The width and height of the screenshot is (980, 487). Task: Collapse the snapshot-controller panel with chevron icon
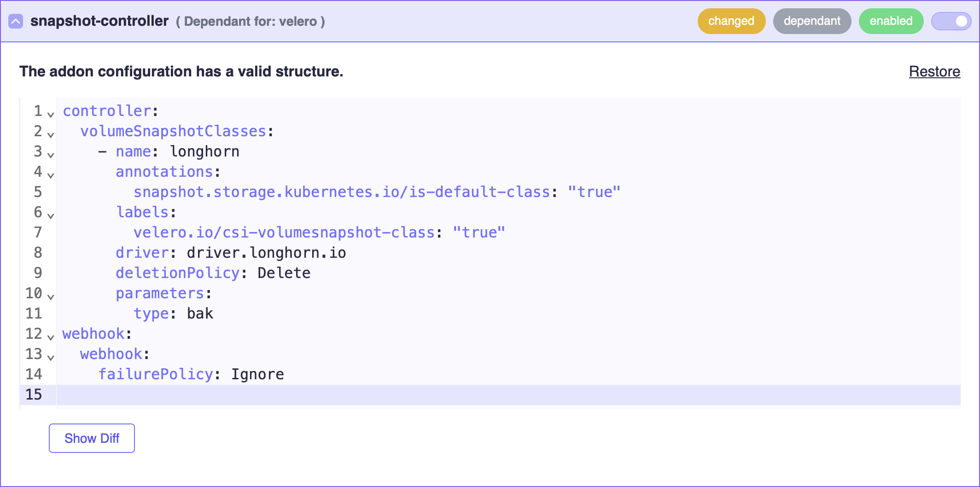pyautogui.click(x=16, y=21)
